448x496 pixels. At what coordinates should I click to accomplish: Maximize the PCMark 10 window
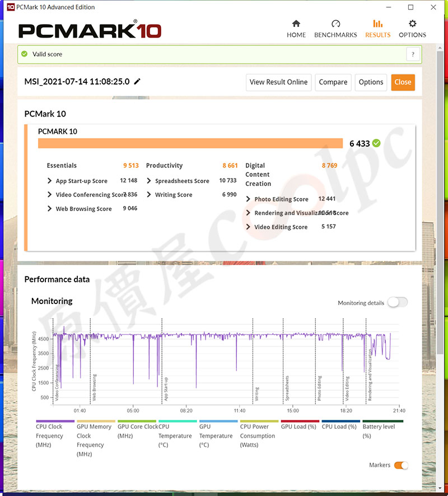410,7
